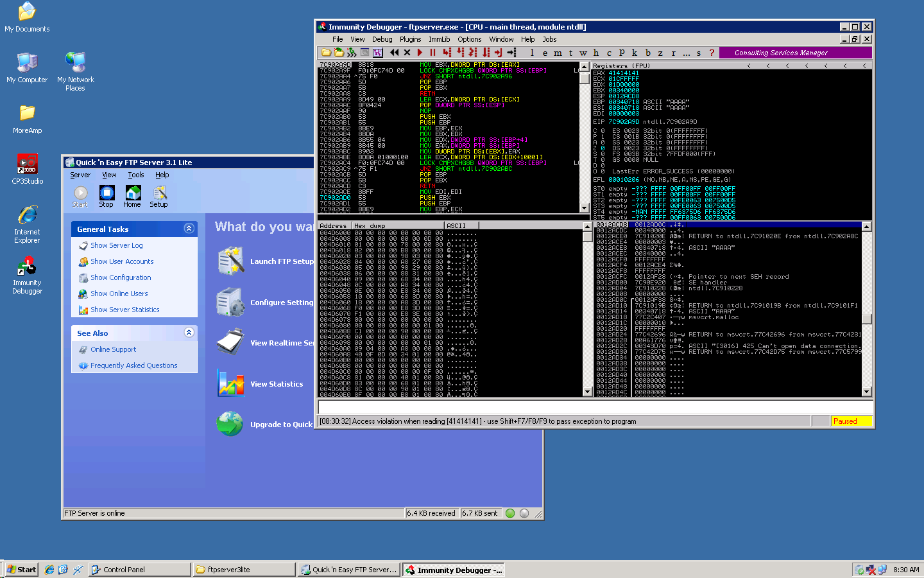Click the Home icon in FTP Server toolbar
924x578 pixels.
(132, 196)
